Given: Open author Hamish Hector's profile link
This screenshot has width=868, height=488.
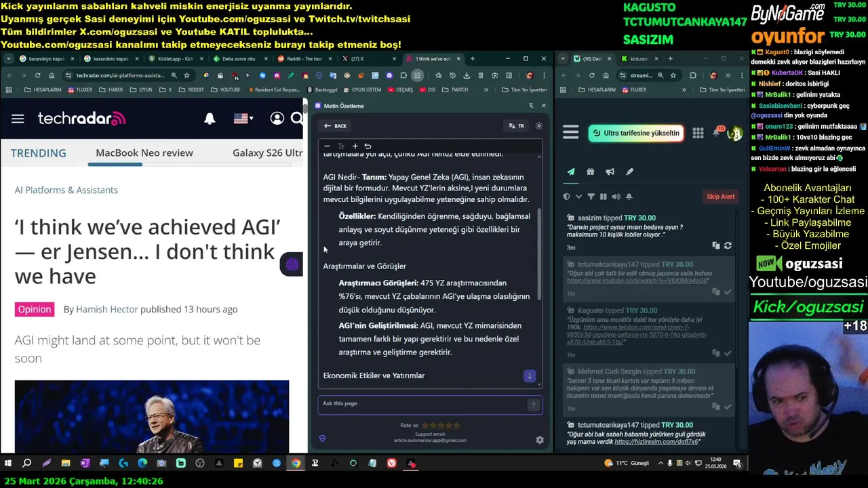Looking at the screenshot, I should point(106,309).
